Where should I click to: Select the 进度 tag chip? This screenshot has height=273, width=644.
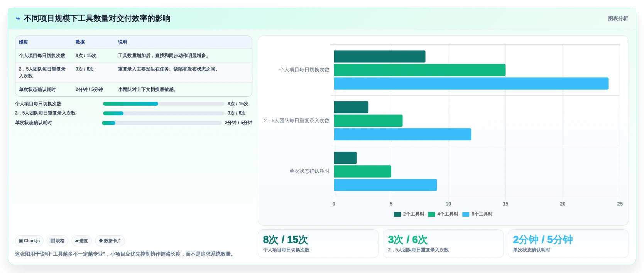(x=81, y=241)
